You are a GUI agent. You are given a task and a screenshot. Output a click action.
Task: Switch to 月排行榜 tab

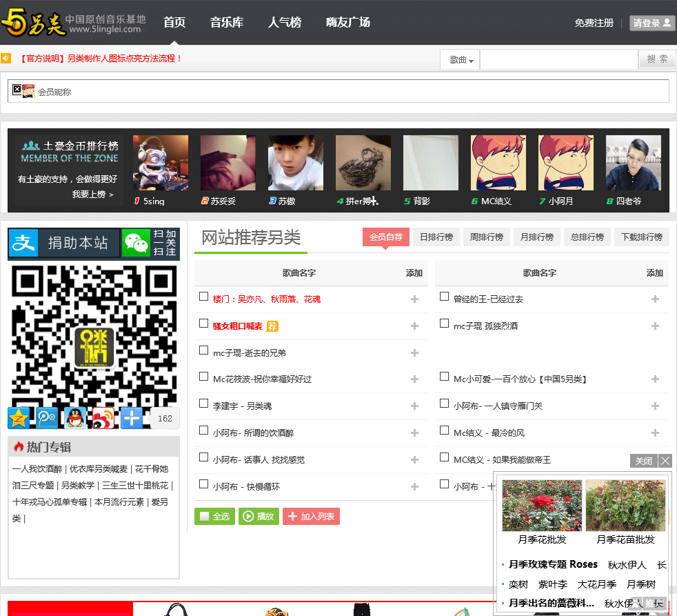tap(537, 237)
